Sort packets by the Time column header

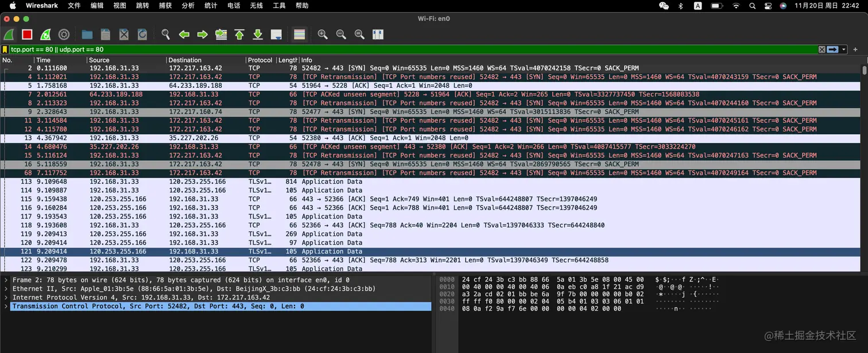pos(60,60)
